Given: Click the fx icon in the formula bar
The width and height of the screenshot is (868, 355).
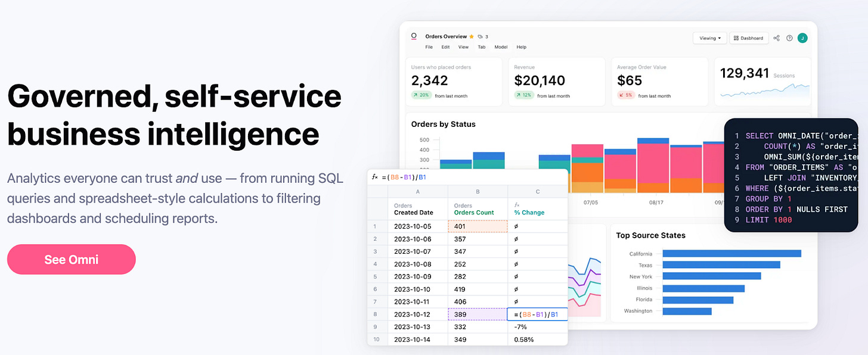Looking at the screenshot, I should coord(375,177).
